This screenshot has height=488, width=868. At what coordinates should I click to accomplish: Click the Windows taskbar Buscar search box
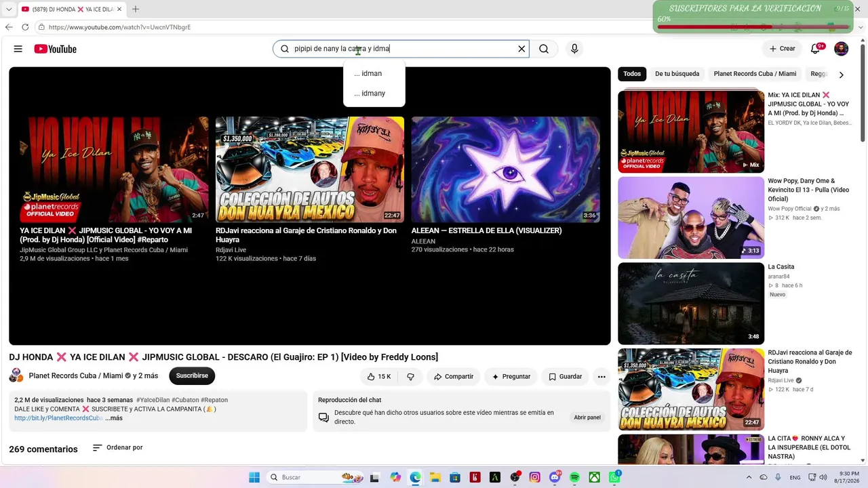tap(315, 477)
